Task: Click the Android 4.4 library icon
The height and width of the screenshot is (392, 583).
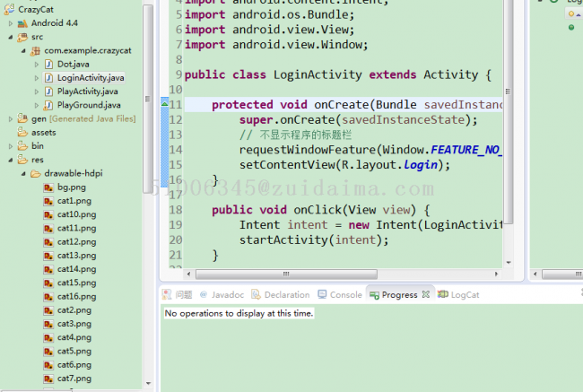Action: [22, 23]
